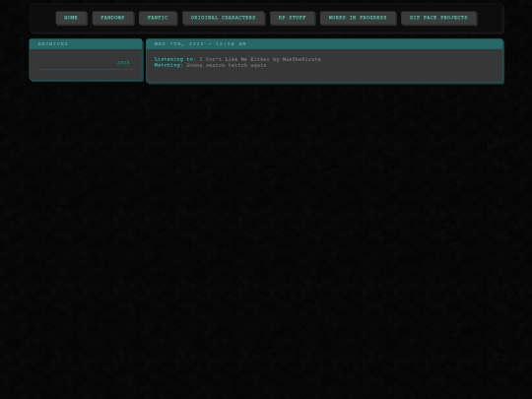This screenshot has width=532, height=399.
Task: Select the 'Watching:' label
Action: pyautogui.click(x=168, y=65)
